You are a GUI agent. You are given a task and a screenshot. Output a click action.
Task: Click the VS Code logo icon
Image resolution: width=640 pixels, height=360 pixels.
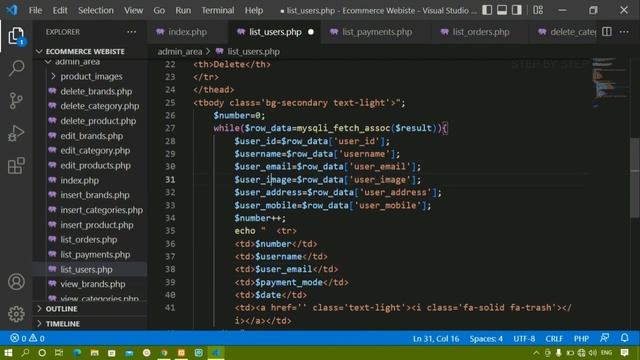pos(12,10)
